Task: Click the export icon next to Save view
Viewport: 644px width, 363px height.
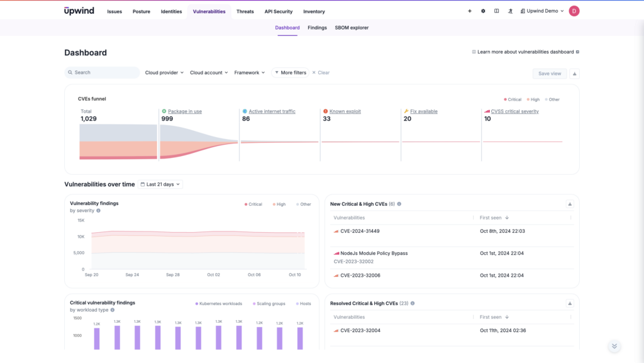Action: tap(575, 74)
